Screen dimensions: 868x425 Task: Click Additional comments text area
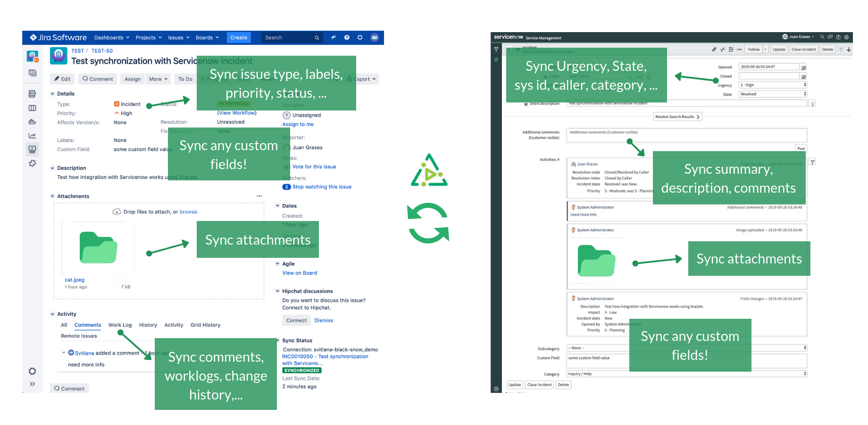click(687, 135)
